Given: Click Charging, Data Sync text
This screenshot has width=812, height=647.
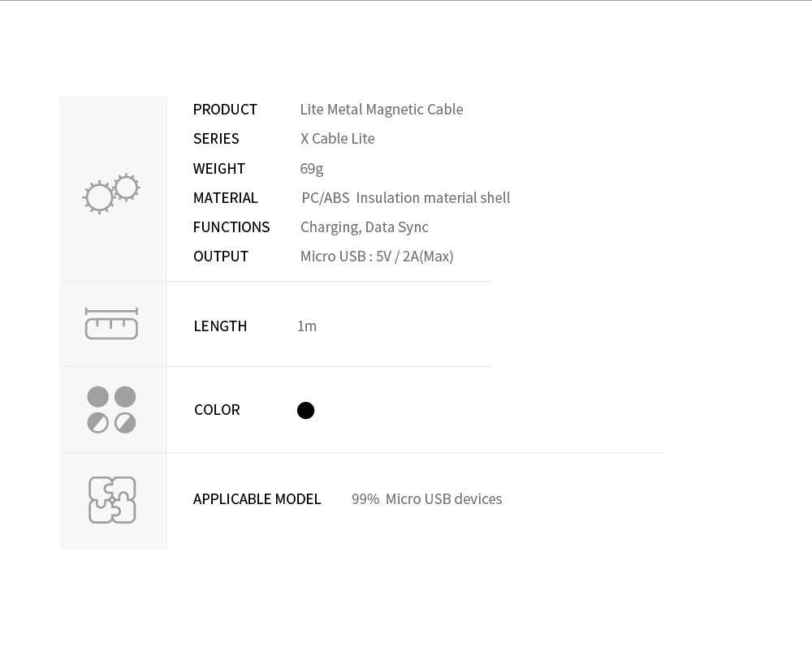Looking at the screenshot, I should point(365,228).
